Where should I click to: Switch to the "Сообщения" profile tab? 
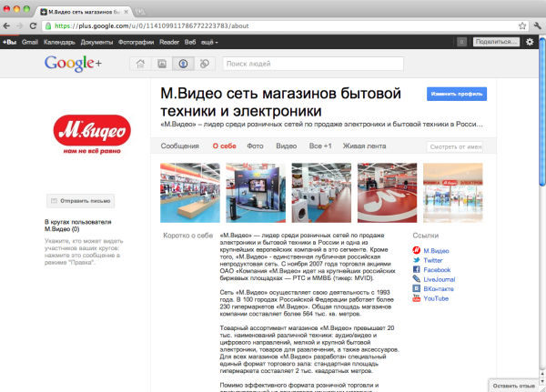[x=180, y=146]
